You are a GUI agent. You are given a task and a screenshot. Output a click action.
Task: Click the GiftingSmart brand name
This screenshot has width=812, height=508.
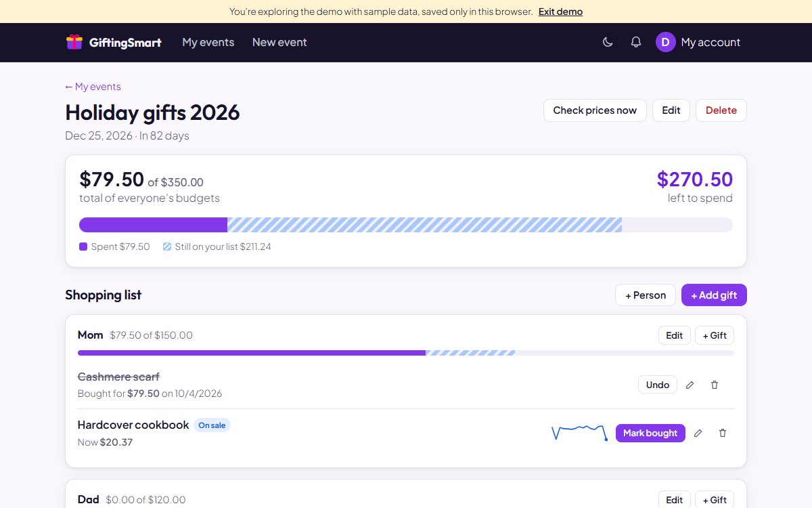click(x=125, y=43)
